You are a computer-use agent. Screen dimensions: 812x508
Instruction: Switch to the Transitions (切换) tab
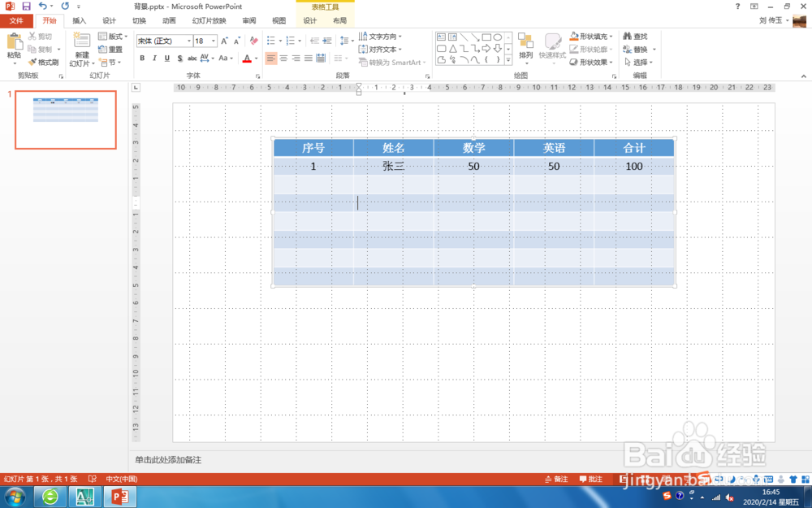[139, 21]
